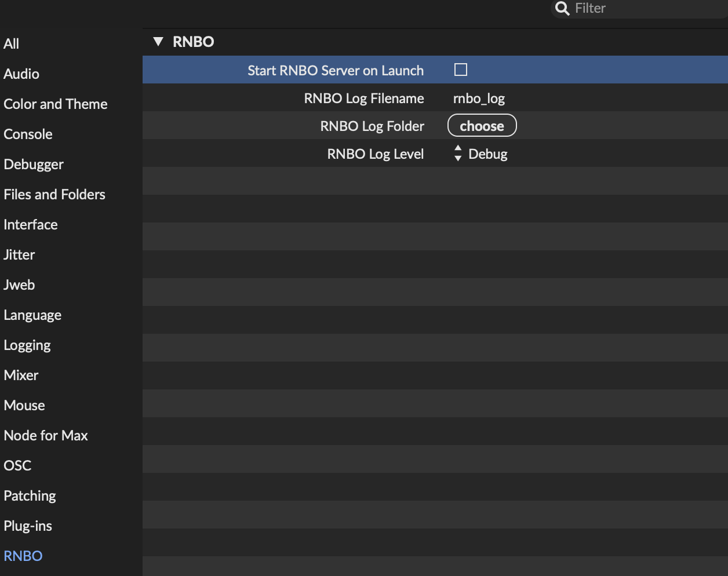Select Mixer preferences category
728x576 pixels.
[x=21, y=375]
